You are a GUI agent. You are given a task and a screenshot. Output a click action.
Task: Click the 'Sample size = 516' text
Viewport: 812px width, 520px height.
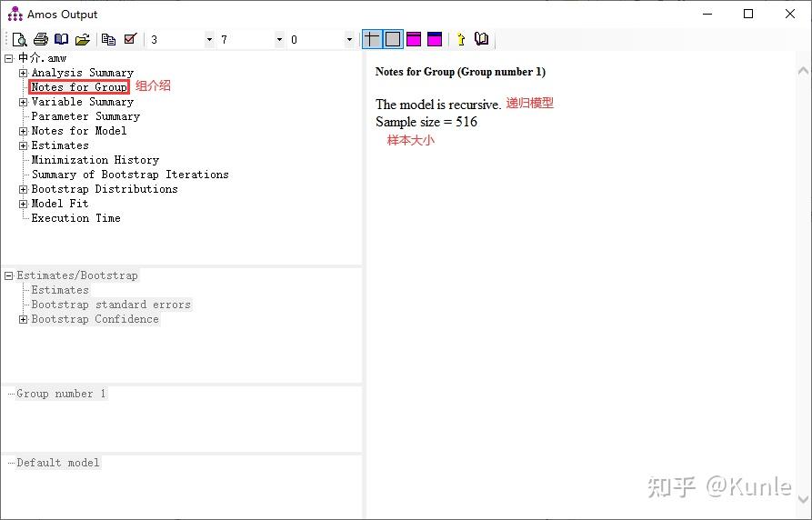pyautogui.click(x=426, y=122)
